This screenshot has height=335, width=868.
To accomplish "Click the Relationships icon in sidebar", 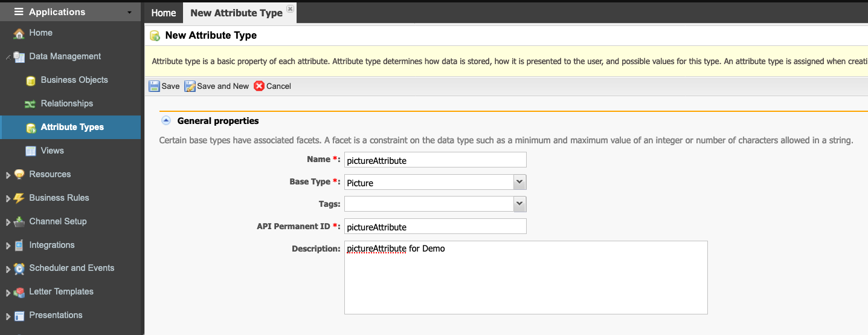I will tap(31, 104).
